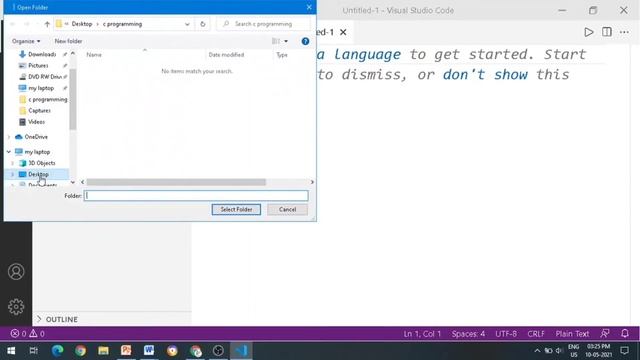Viewport: 640px width, 360px height.
Task: Go up one folder level
Action: pos(47,24)
